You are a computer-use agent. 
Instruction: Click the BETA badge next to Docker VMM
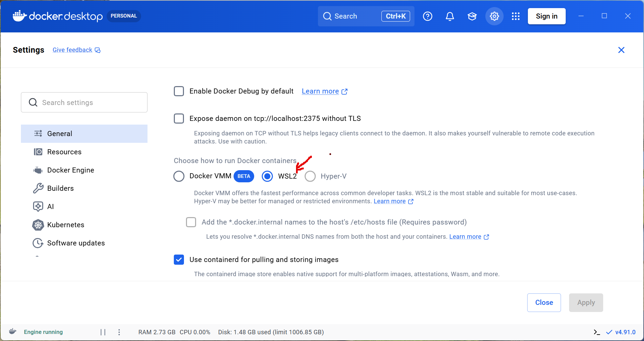244,176
